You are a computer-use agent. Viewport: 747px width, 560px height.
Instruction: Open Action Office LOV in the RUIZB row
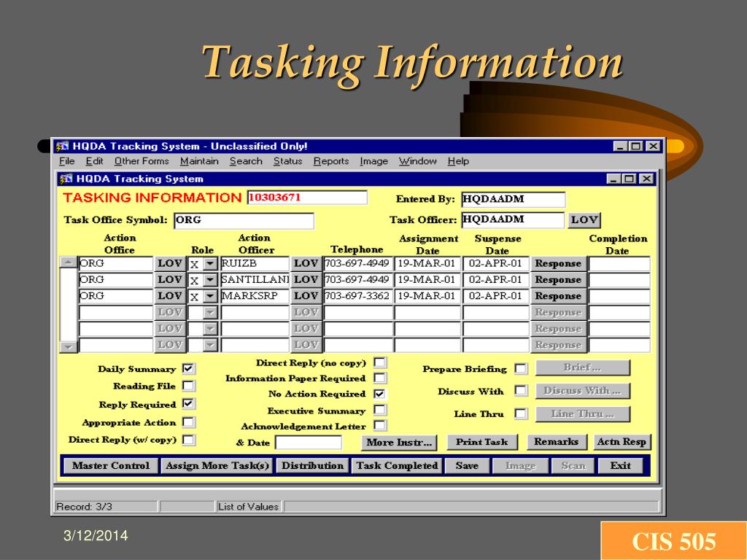point(169,264)
